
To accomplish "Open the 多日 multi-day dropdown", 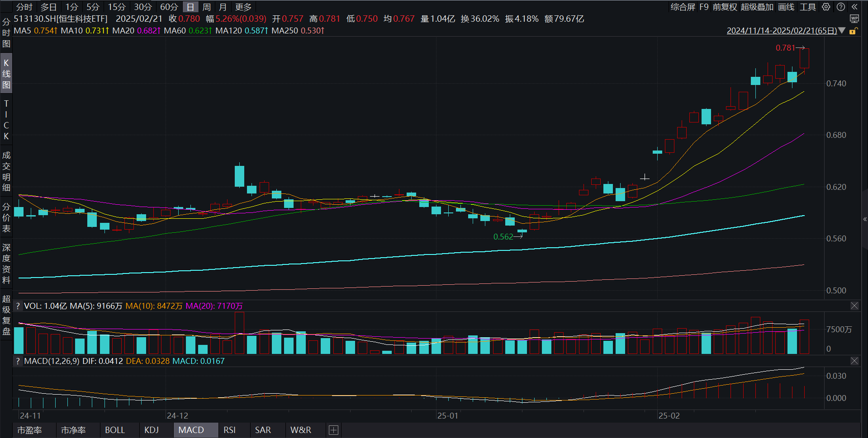I will coord(48,7).
